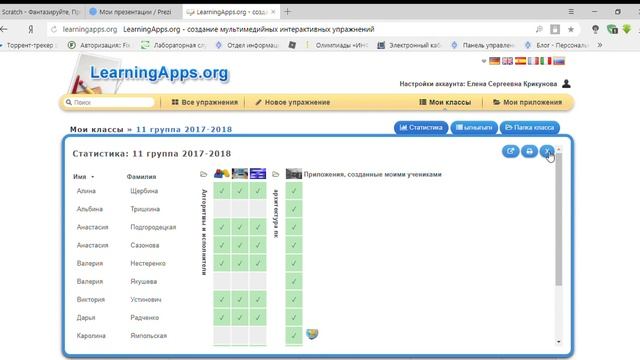This screenshot has height=360, width=640.
Task: Click the Фамилия column header
Action: tap(141, 177)
